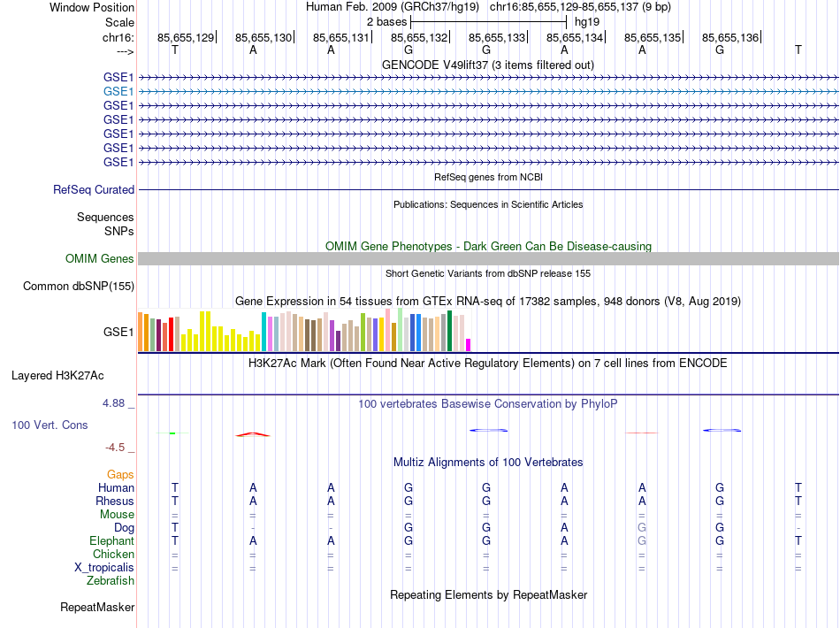840x628 pixels.
Task: Open the RefSeq Curated track label
Action: click(x=94, y=189)
